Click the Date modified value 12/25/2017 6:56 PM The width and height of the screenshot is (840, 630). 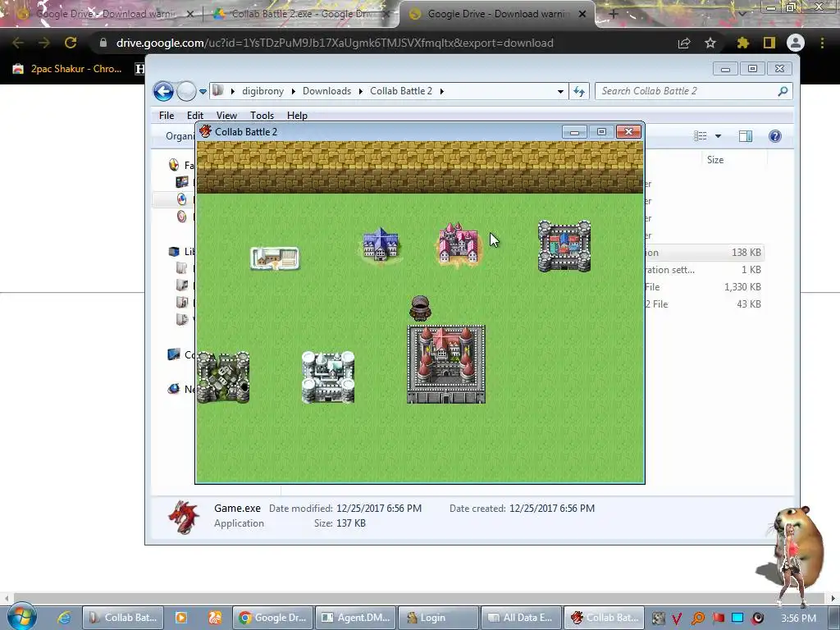tap(379, 508)
